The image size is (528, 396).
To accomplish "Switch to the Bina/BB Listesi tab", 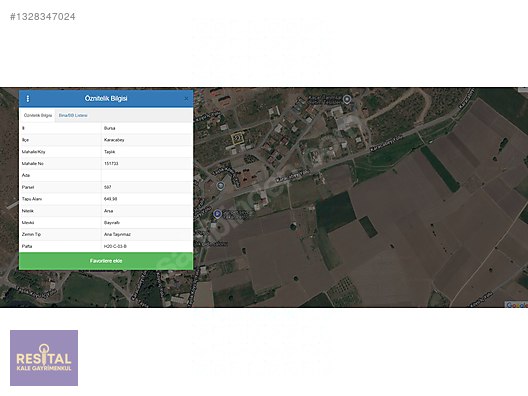I will click(73, 115).
